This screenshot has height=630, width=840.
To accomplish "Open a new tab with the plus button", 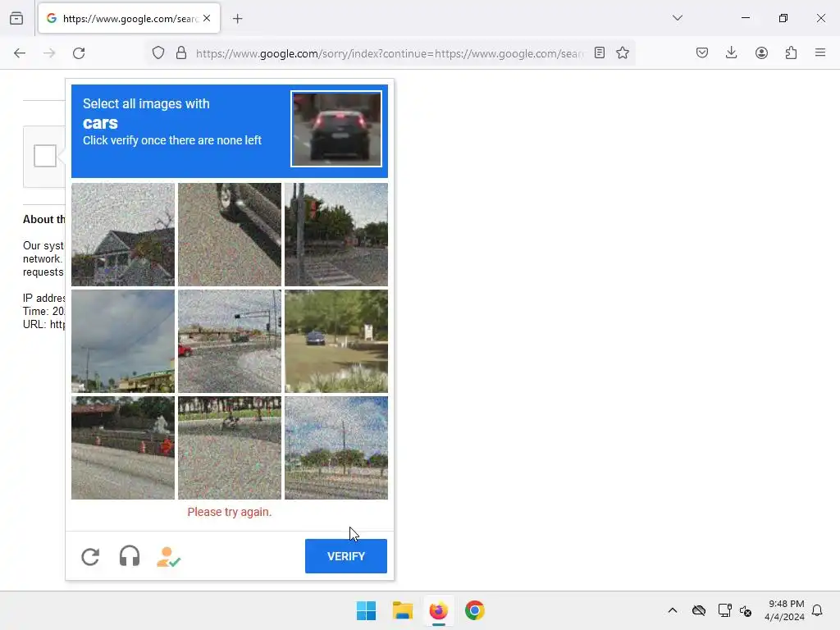I will [x=238, y=19].
